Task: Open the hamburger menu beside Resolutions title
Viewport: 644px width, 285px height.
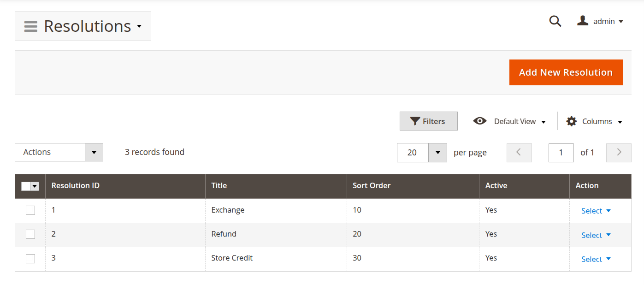Action: pos(31,26)
